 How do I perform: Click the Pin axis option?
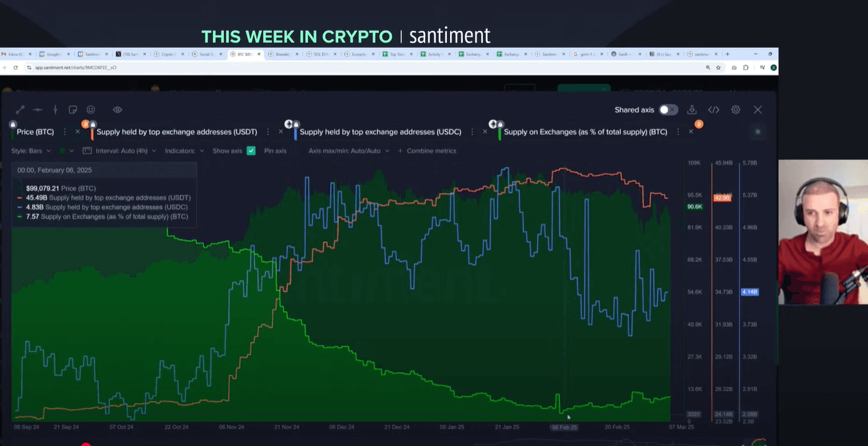tap(275, 151)
